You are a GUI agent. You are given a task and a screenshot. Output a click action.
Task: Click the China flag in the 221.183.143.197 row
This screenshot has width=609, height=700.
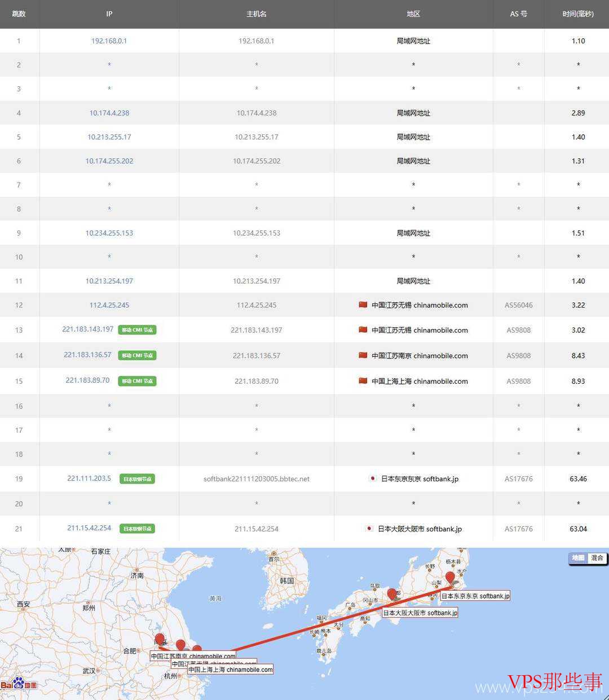point(363,330)
